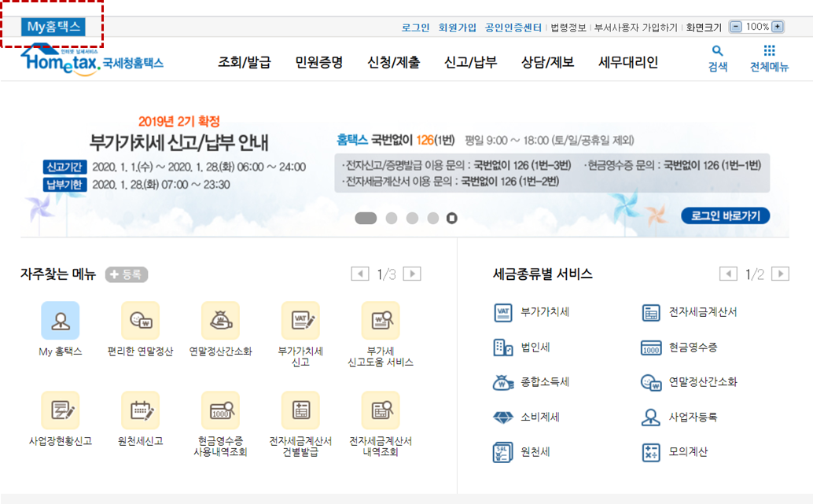Open the 세무대리인 menu
Image resolution: width=813 pixels, height=504 pixels.
coord(628,63)
